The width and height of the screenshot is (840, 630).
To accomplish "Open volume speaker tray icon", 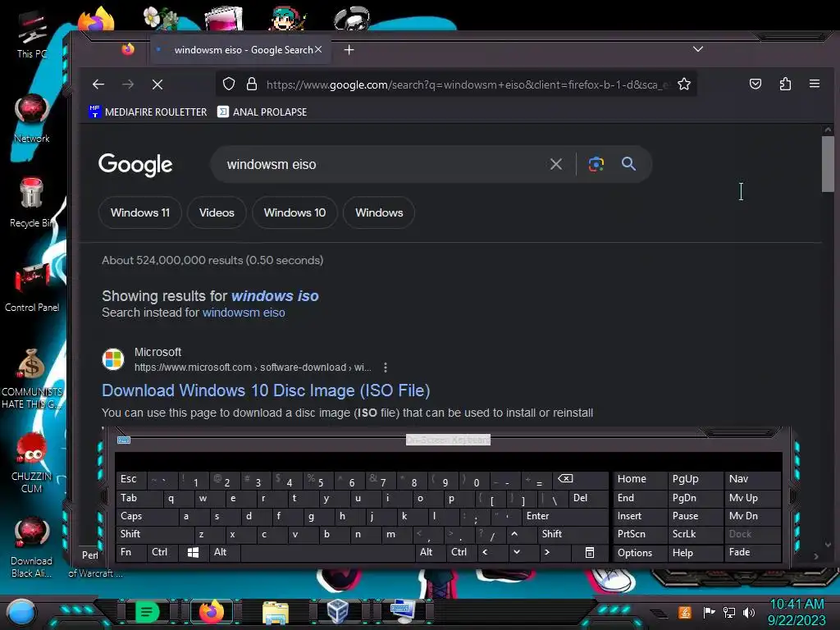I will tap(748, 612).
